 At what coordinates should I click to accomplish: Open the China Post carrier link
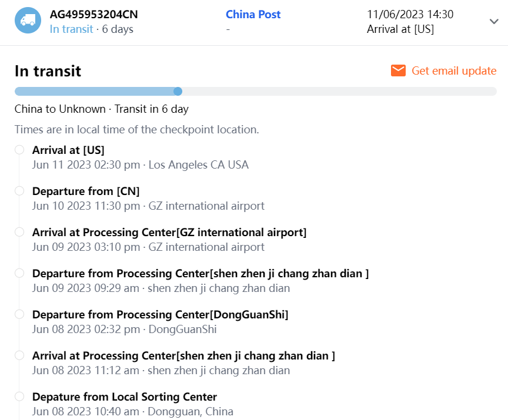(x=253, y=15)
